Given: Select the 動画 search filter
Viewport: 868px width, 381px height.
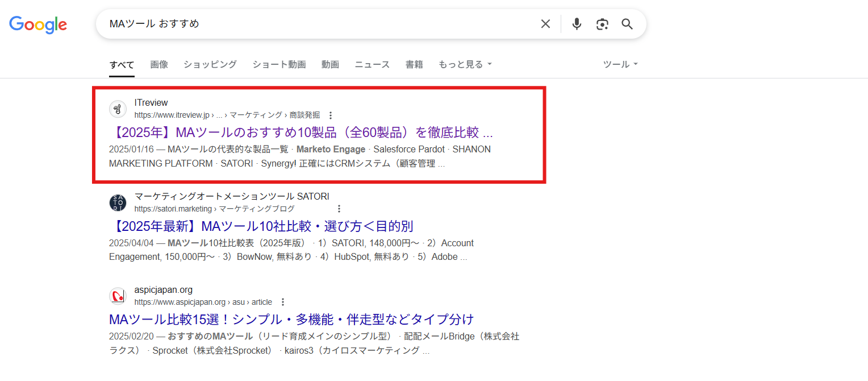Looking at the screenshot, I should (x=330, y=64).
